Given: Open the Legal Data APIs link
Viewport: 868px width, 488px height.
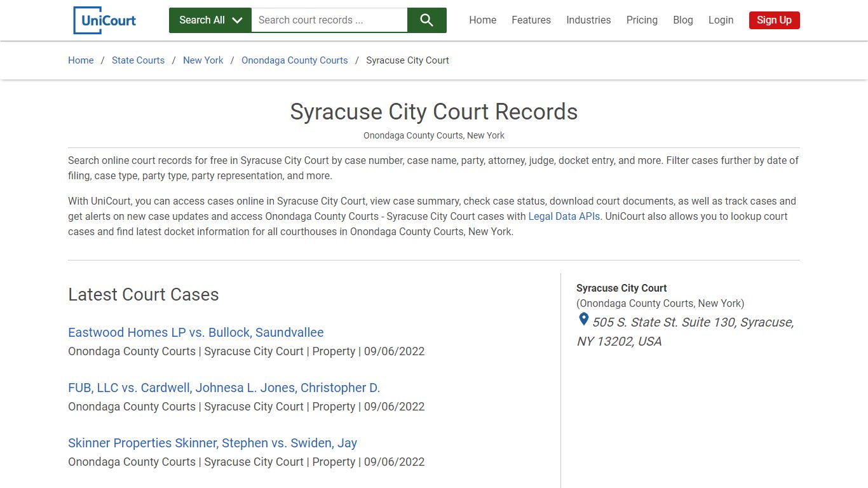Looking at the screenshot, I should 564,216.
